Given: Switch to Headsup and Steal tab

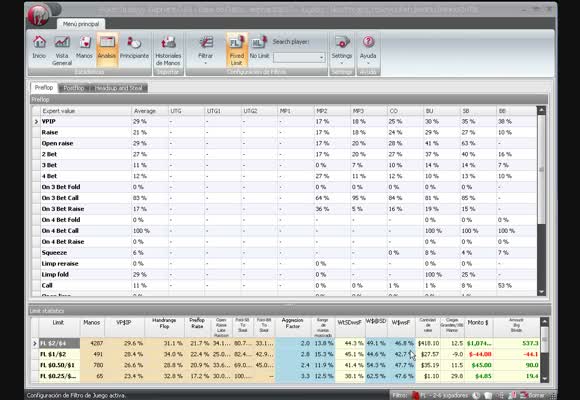Looking at the screenshot, I should tap(118, 88).
